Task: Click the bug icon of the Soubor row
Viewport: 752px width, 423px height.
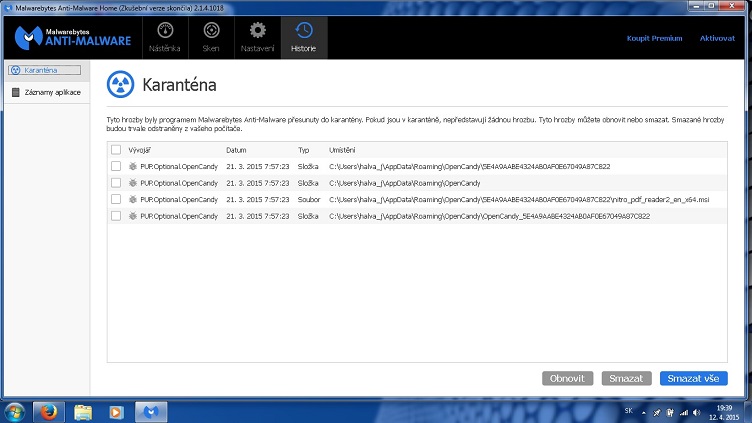Action: point(133,199)
